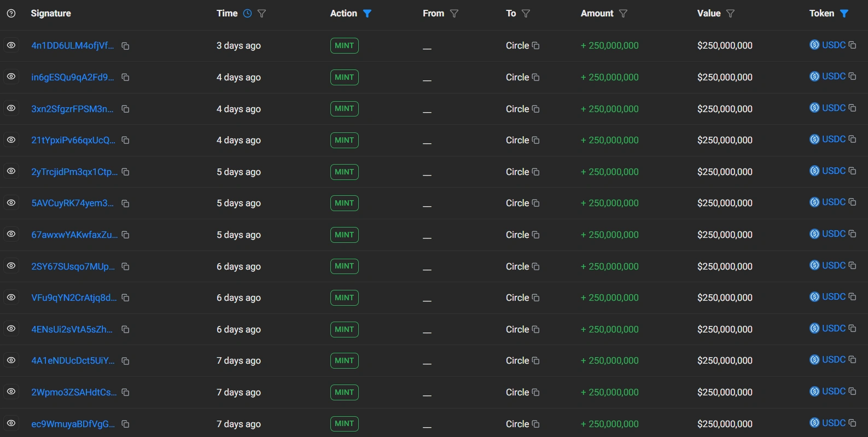868x437 pixels.
Task: Toggle eye icon for 2Wpmo3ZSAHdtCs row
Action: pos(11,392)
